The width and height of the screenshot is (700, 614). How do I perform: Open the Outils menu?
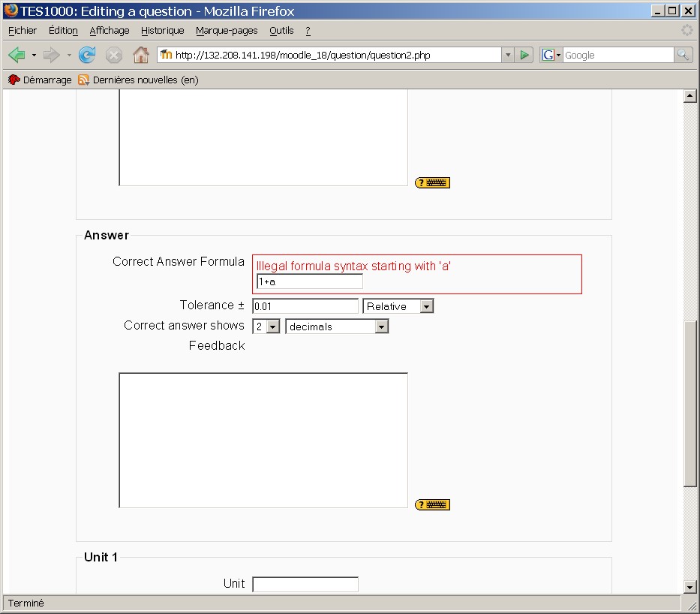point(281,30)
